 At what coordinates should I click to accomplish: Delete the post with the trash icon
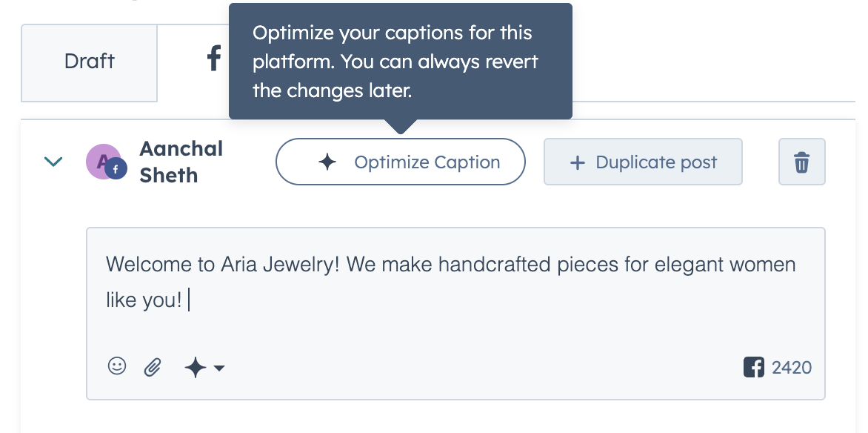pos(801,162)
